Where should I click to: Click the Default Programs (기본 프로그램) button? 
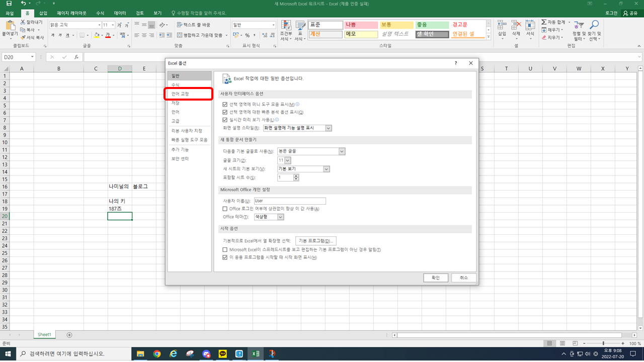pos(315,241)
